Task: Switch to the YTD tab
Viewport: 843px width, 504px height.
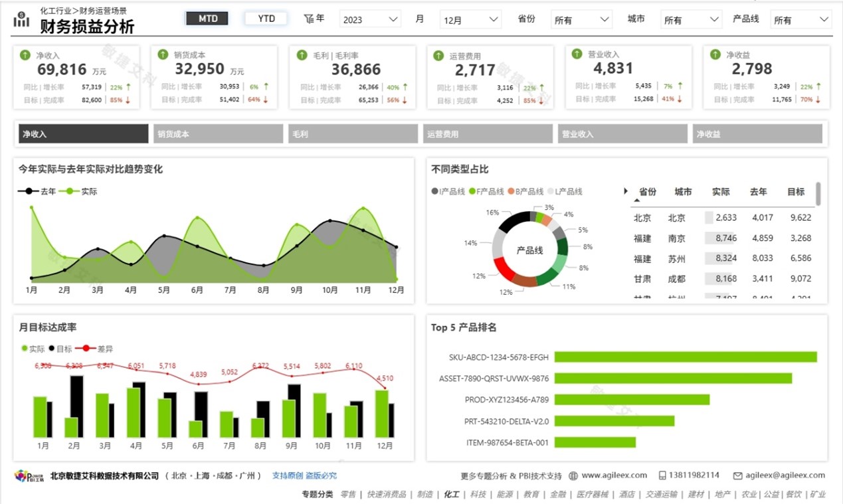Action: (265, 19)
